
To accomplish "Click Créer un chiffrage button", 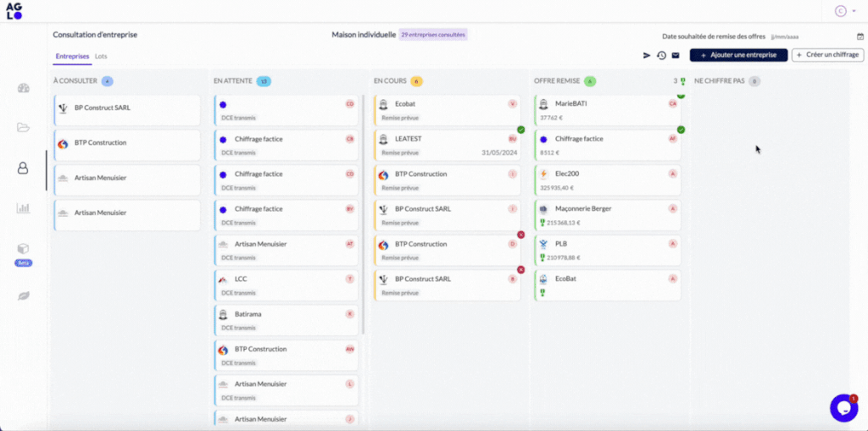I will click(827, 55).
